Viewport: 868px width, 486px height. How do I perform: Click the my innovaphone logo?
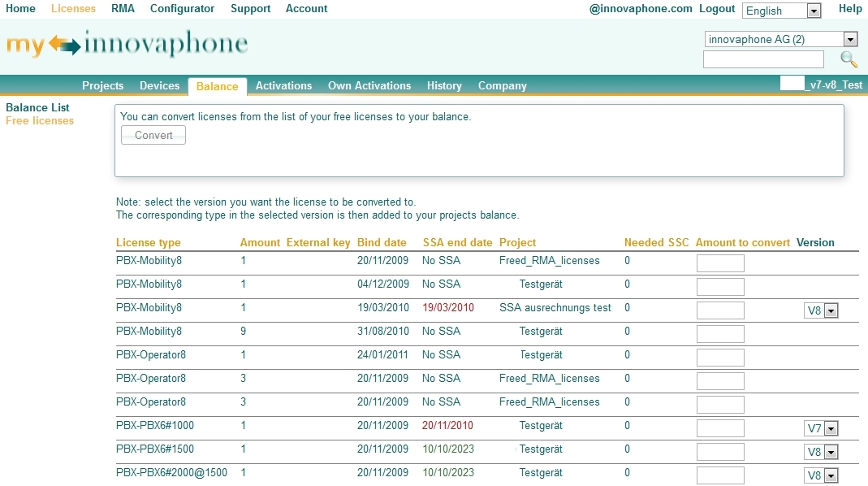[127, 44]
